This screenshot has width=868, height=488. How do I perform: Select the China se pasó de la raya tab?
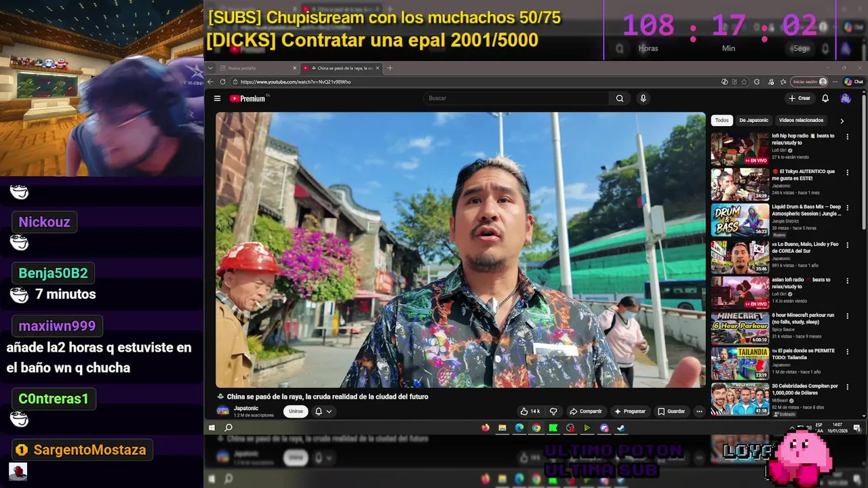(341, 68)
